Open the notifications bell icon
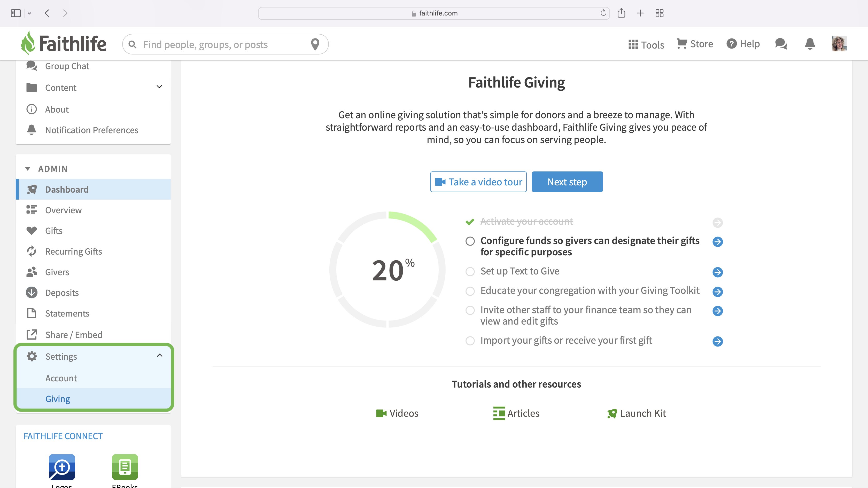This screenshot has height=488, width=868. [x=810, y=44]
